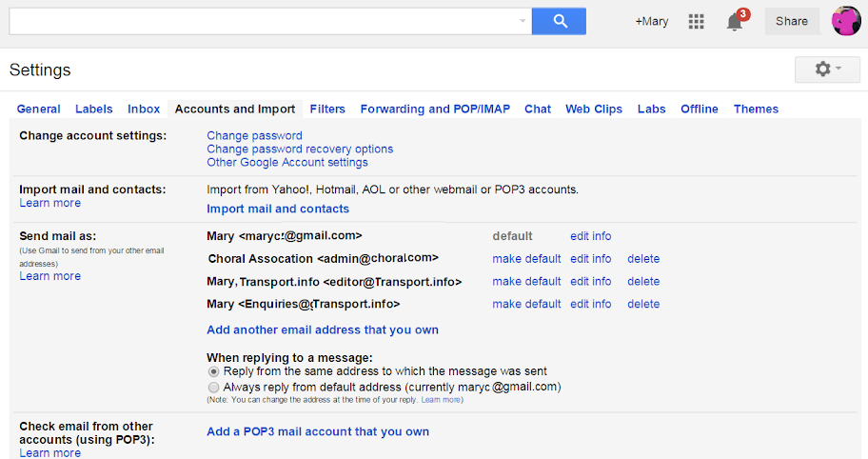Switch to the Filters tab
The width and height of the screenshot is (868, 459).
point(327,110)
